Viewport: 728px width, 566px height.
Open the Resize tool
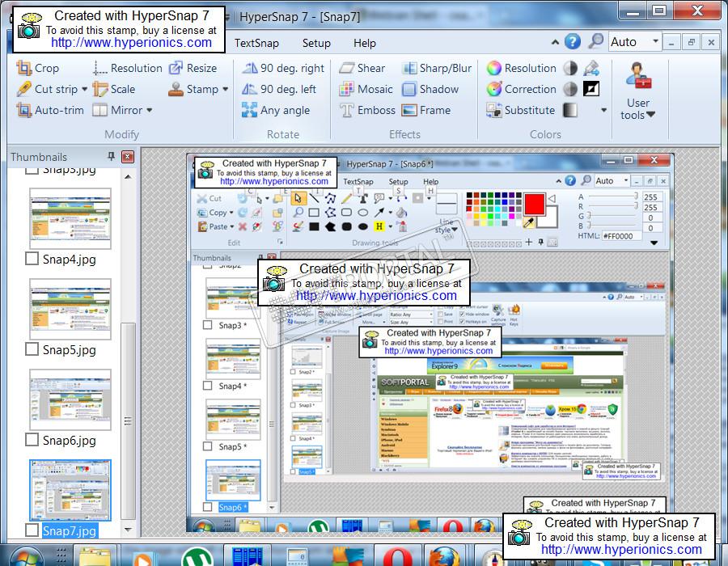(x=193, y=68)
